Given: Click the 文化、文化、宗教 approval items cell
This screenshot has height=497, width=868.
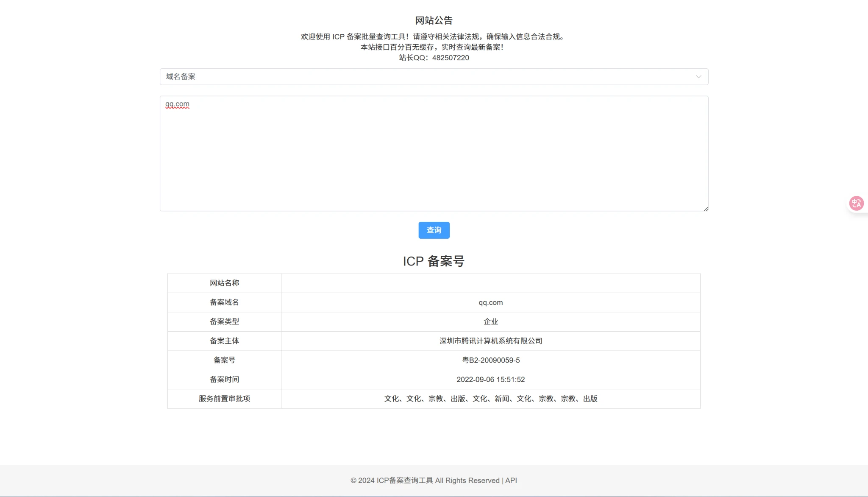Looking at the screenshot, I should click(490, 399).
